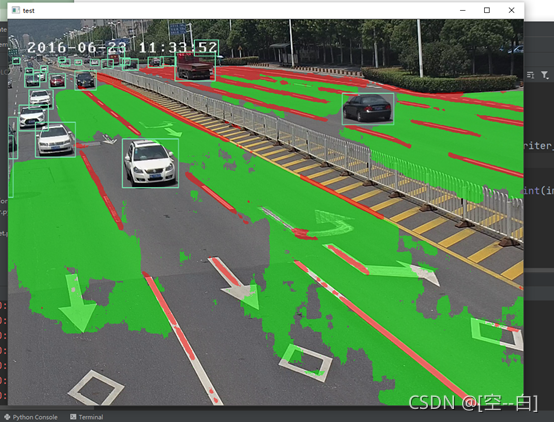Click the test window's title bar icon
The width and height of the screenshot is (554, 422).
click(x=16, y=10)
